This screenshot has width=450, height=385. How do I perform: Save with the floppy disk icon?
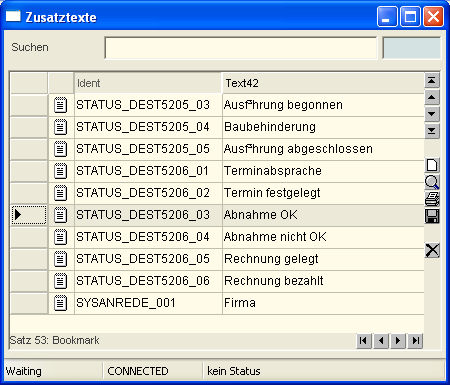pos(432,216)
